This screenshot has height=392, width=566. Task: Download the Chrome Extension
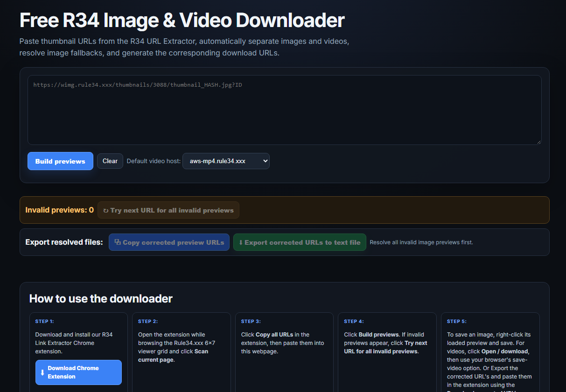78,372
